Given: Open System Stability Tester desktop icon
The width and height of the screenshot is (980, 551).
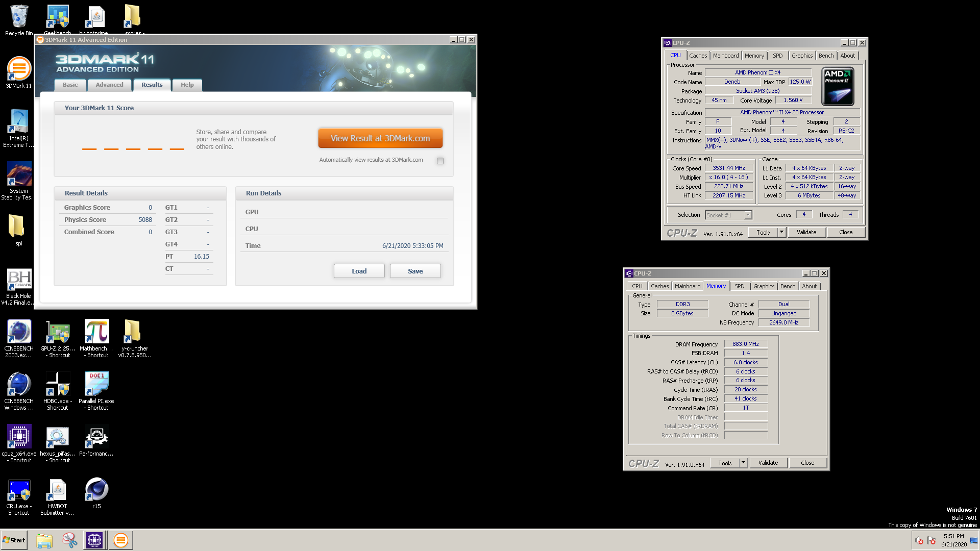Looking at the screenshot, I should pyautogui.click(x=19, y=181).
